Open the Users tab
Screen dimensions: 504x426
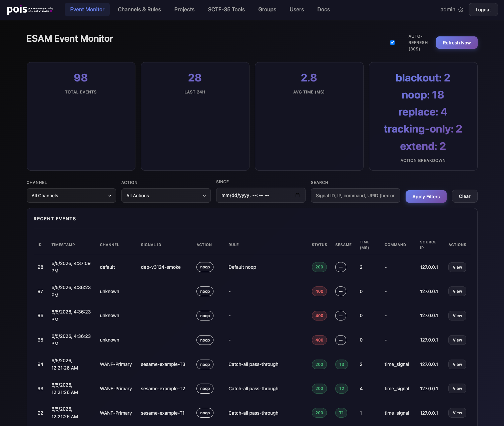point(297,10)
